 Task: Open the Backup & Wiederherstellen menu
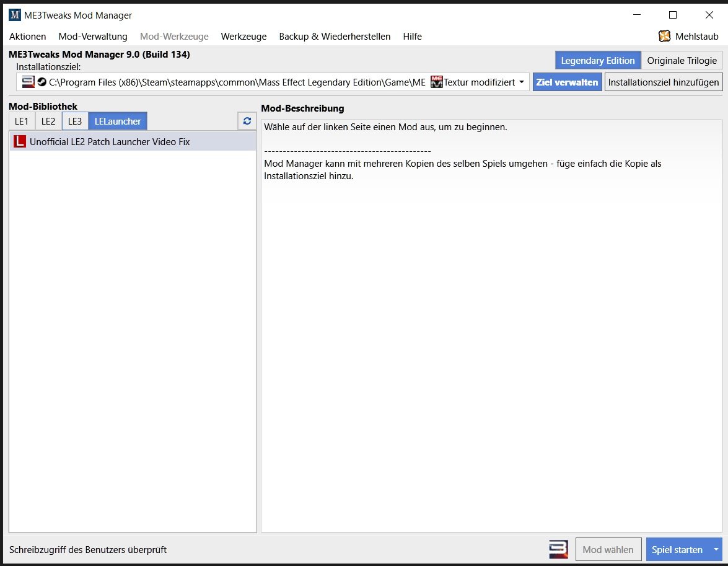click(335, 36)
